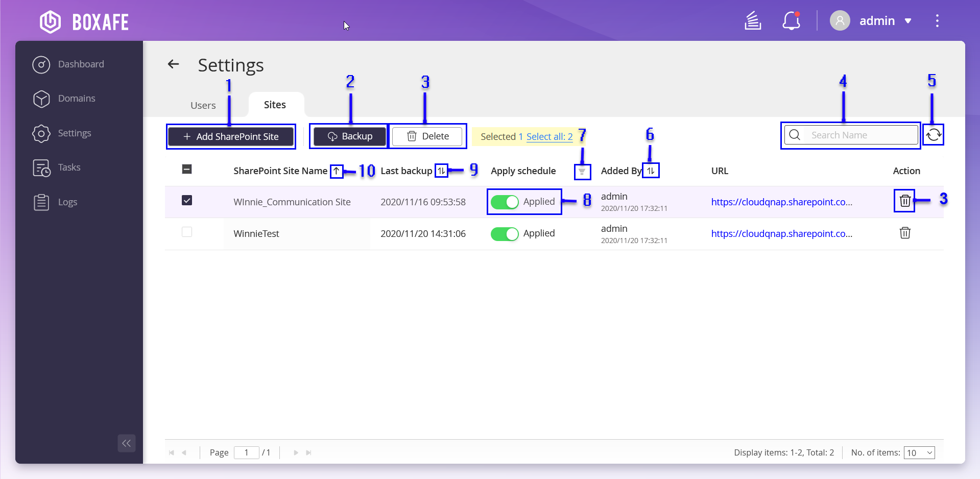Viewport: 980px width, 479px height.
Task: Click the back arrow next to Settings
Action: tap(174, 64)
